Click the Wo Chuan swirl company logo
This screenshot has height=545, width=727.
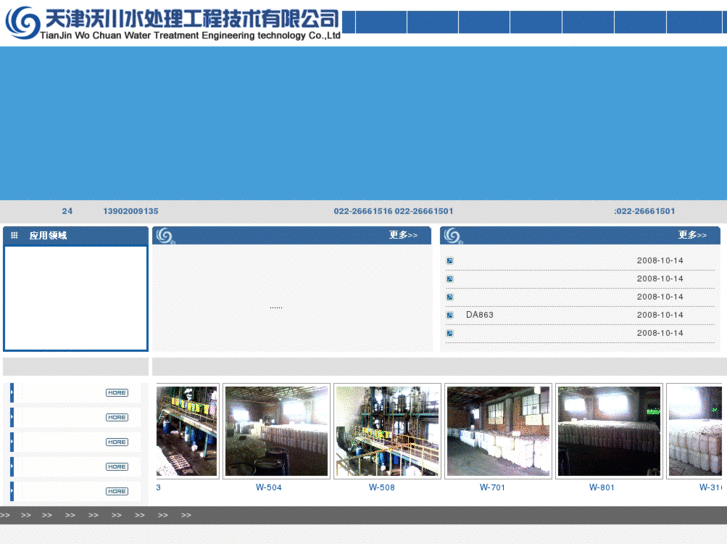pyautogui.click(x=23, y=22)
